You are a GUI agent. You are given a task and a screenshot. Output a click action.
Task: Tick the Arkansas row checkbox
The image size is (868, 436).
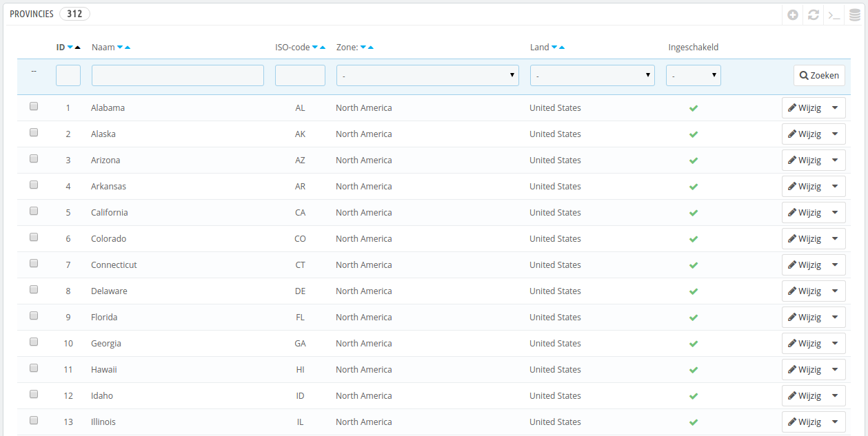[34, 185]
